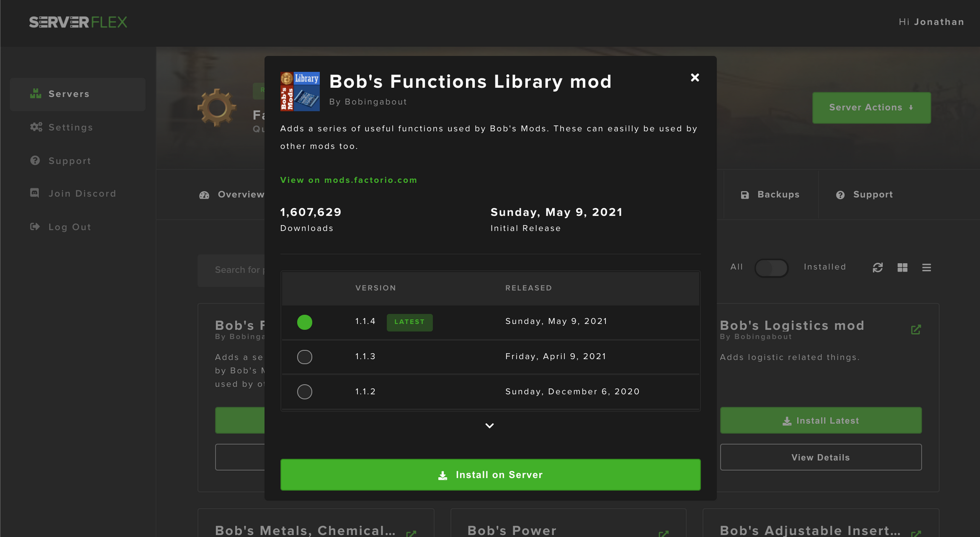Click the Friday, April 9, 2021 date
This screenshot has width=980, height=537.
coord(556,357)
